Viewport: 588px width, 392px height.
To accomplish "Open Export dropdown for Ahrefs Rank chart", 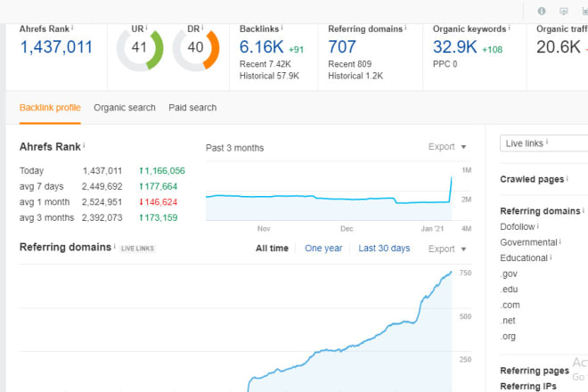I will point(447,147).
